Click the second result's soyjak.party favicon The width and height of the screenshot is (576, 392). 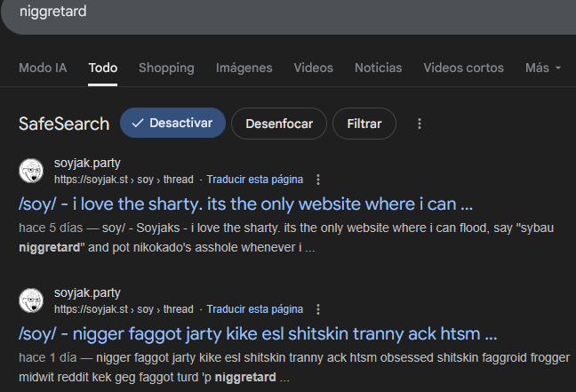[x=31, y=300]
